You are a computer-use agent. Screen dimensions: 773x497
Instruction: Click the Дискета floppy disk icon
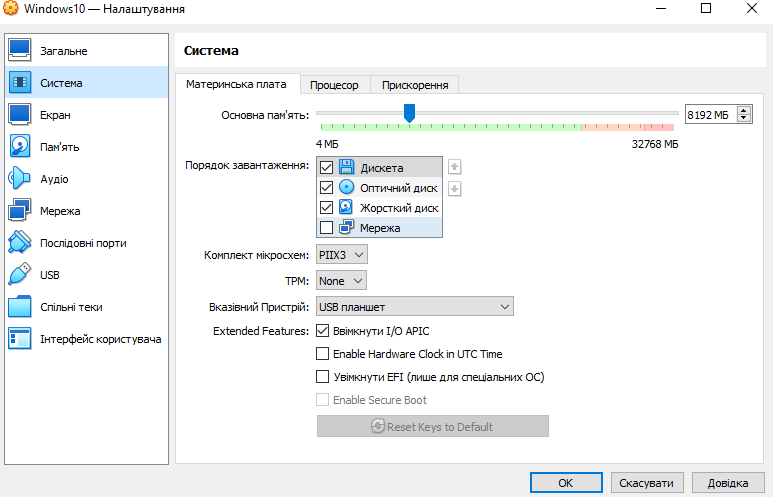click(347, 167)
